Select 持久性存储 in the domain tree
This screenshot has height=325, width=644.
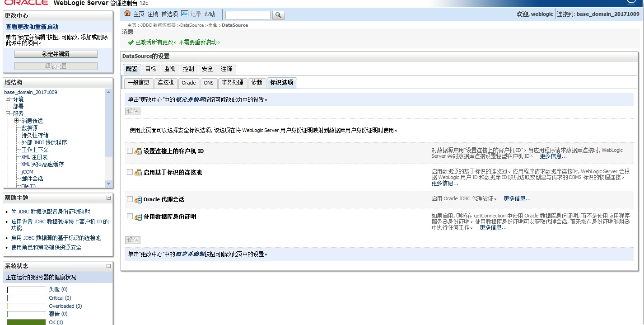coord(35,135)
